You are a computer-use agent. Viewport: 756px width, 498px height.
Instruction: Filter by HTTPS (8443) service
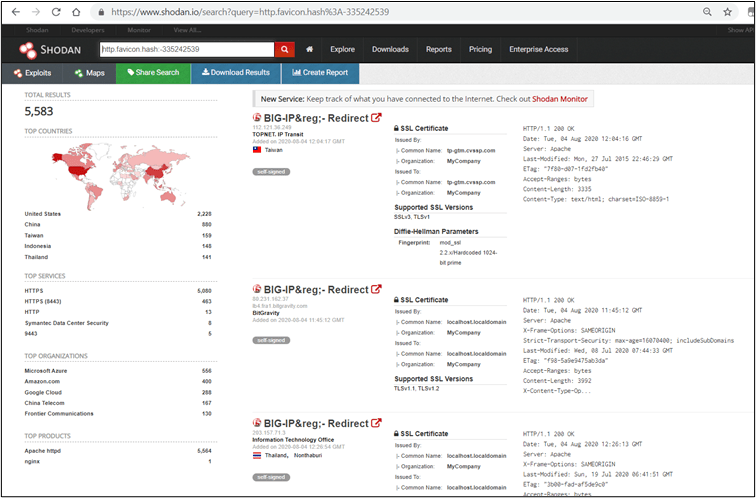point(43,301)
